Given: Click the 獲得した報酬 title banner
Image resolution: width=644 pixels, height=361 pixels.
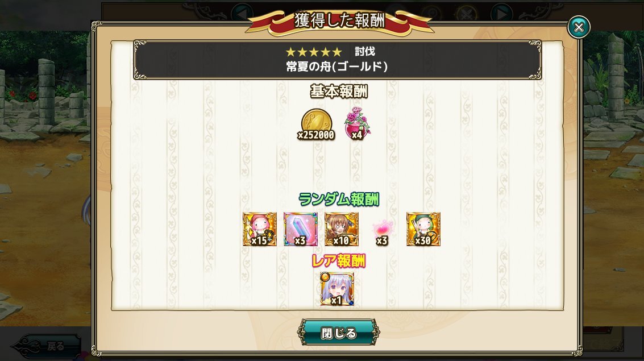Looking at the screenshot, I should click(340, 20).
